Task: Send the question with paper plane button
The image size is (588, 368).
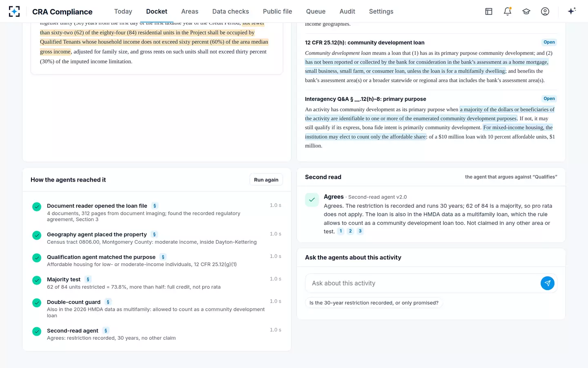Action: click(x=548, y=283)
